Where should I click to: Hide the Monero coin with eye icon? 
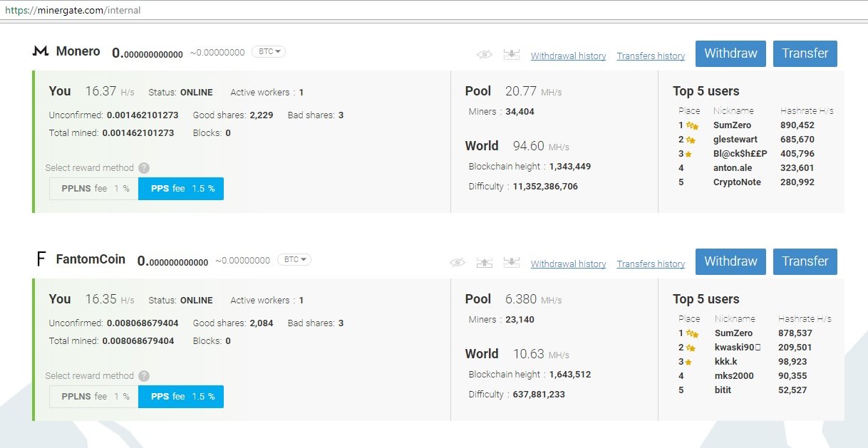point(485,55)
